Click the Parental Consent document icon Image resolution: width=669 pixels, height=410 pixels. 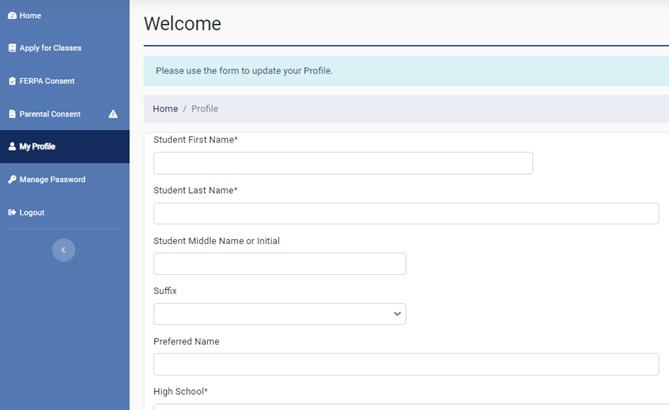12,114
